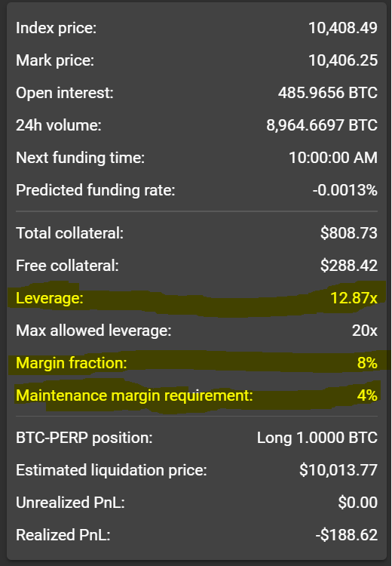The height and width of the screenshot is (566, 392).
Task: Click the Predicted funding rate -0.0013%
Action: [345, 190]
